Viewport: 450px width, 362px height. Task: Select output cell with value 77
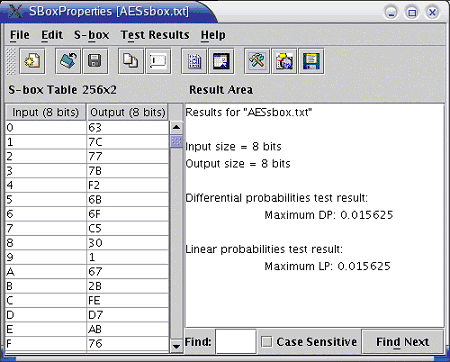point(128,156)
